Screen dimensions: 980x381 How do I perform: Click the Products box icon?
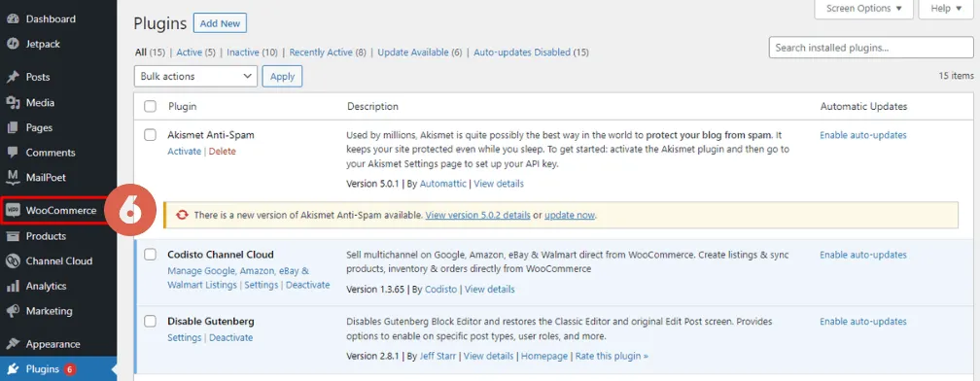pos(13,236)
